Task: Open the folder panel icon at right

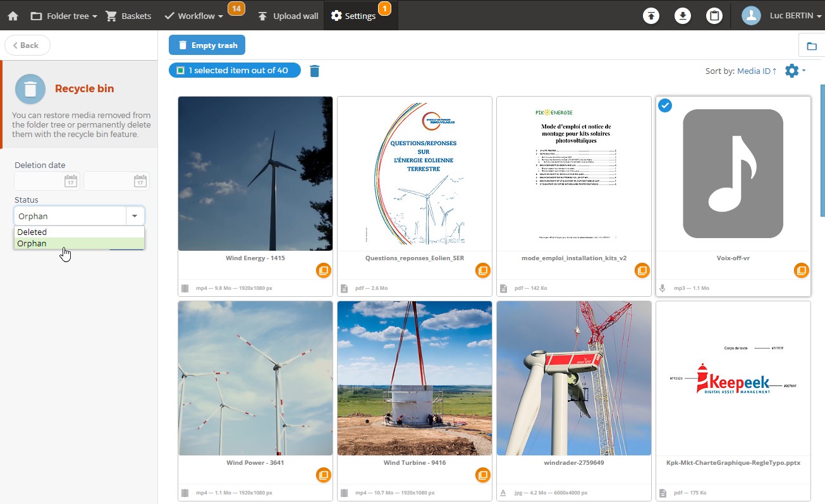Action: coord(812,46)
